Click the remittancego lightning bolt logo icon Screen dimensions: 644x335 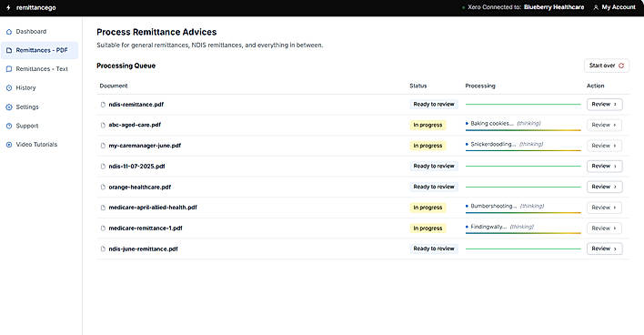point(8,7)
